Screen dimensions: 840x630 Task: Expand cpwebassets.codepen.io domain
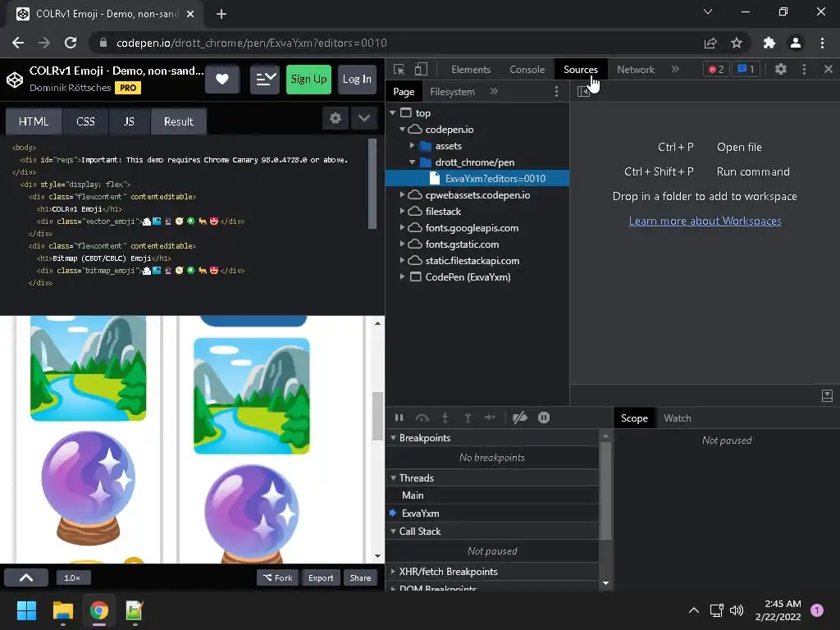(402, 195)
